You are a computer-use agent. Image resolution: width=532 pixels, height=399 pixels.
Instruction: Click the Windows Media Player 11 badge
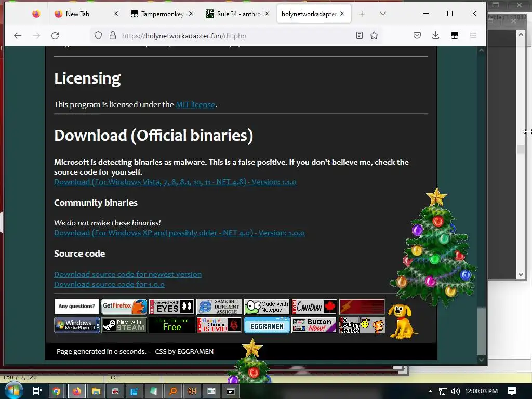coord(77,325)
